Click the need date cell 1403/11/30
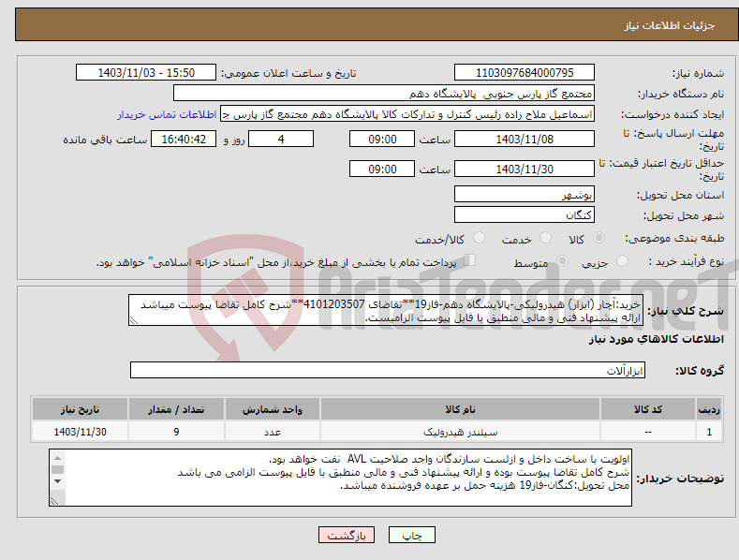Image resolution: width=739 pixels, height=560 pixels. click(x=81, y=432)
